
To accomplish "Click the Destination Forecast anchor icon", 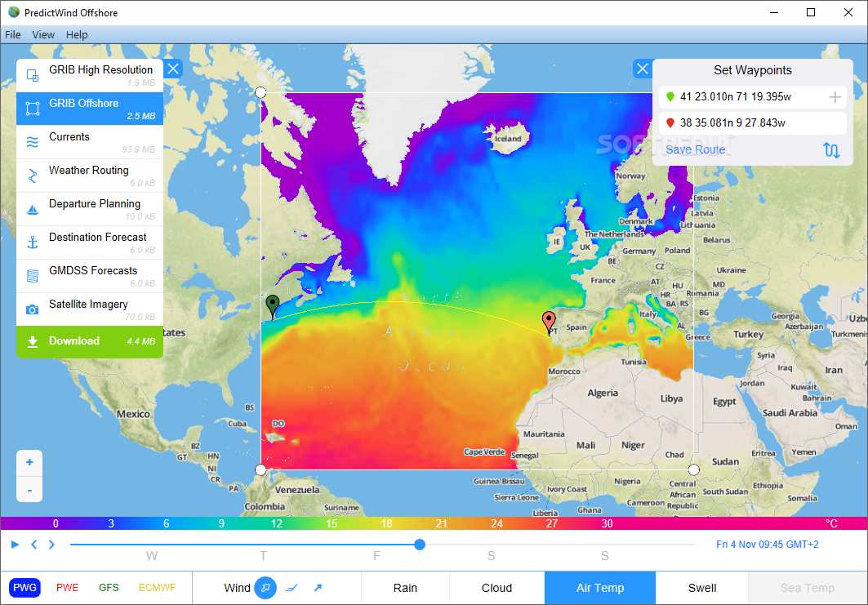I will coord(33,242).
